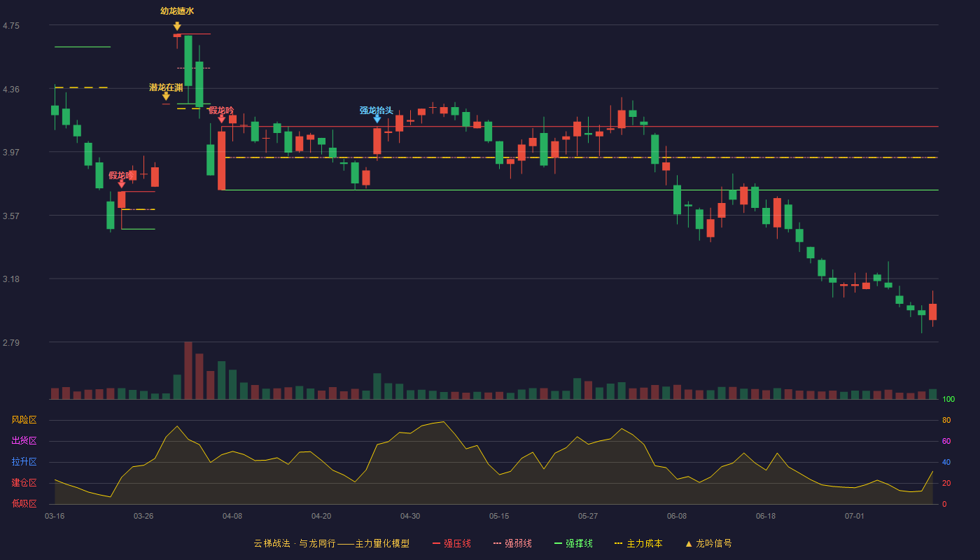This screenshot has width=980, height=560.
Task: Click the blue 40 indicator axis value
Action: pyautogui.click(x=946, y=462)
